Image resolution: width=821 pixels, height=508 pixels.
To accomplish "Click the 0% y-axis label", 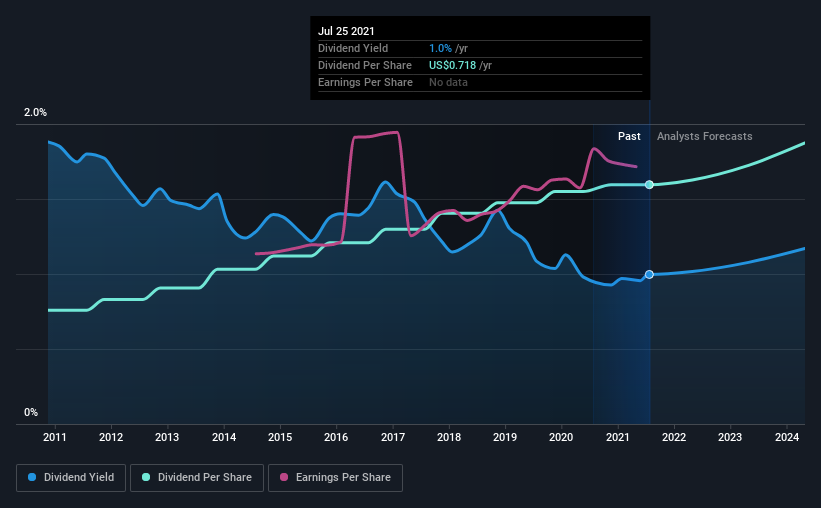I will click(x=31, y=412).
